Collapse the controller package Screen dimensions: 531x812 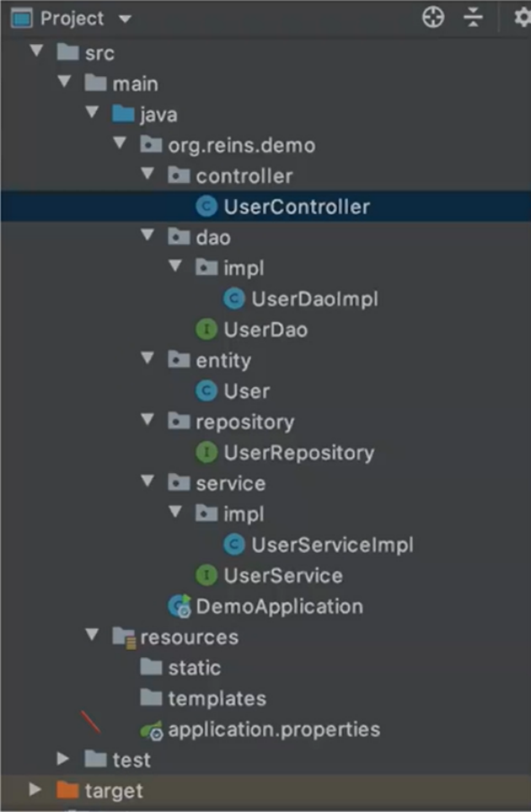[x=148, y=175]
